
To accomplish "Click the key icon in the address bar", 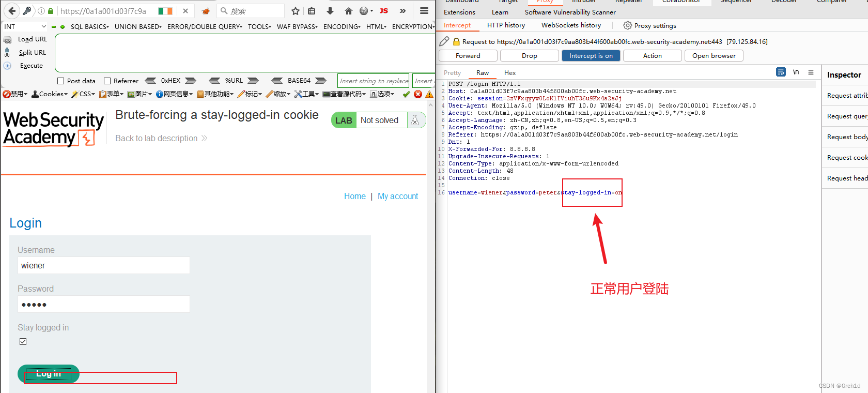I will pyautogui.click(x=27, y=11).
